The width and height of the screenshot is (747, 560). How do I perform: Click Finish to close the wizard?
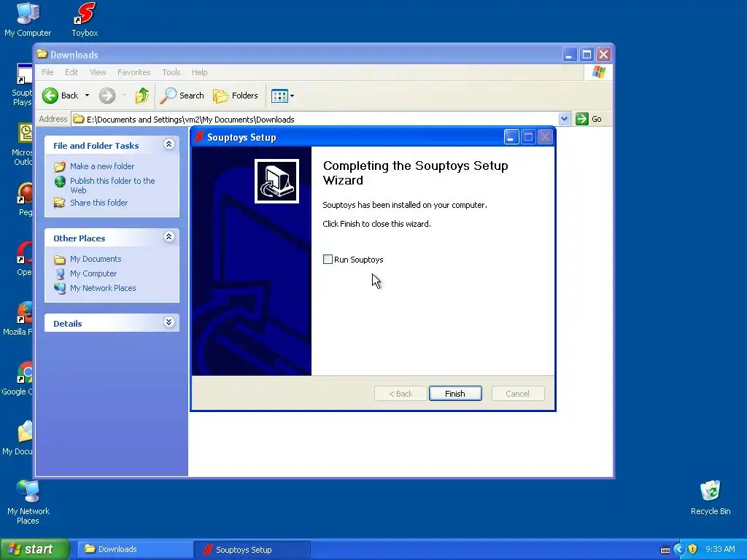click(455, 394)
